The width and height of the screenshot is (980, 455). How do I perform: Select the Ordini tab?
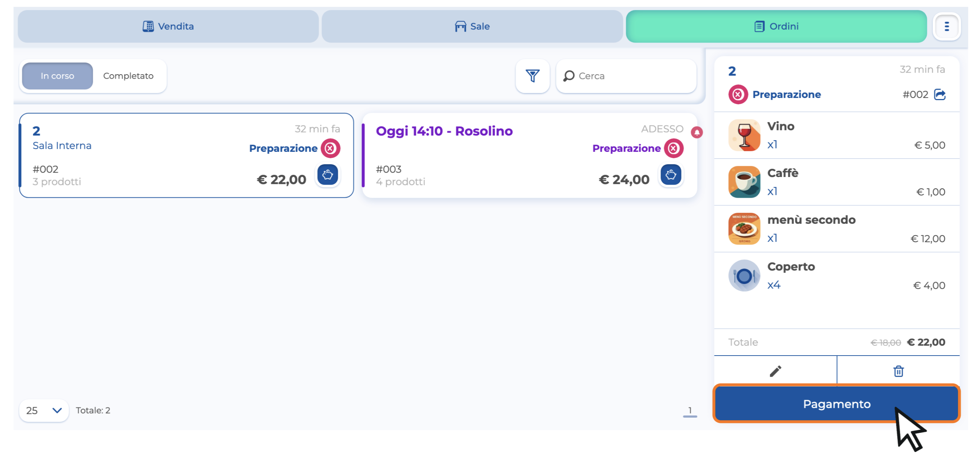[776, 26]
